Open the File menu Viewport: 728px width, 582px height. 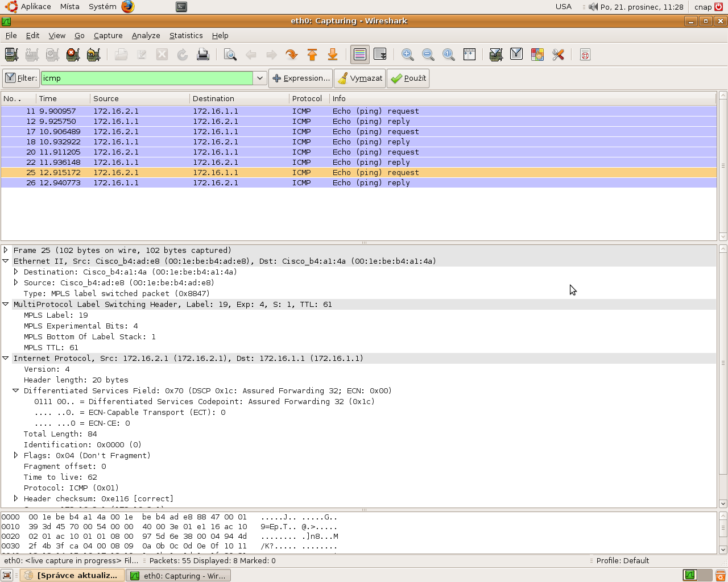coord(11,35)
